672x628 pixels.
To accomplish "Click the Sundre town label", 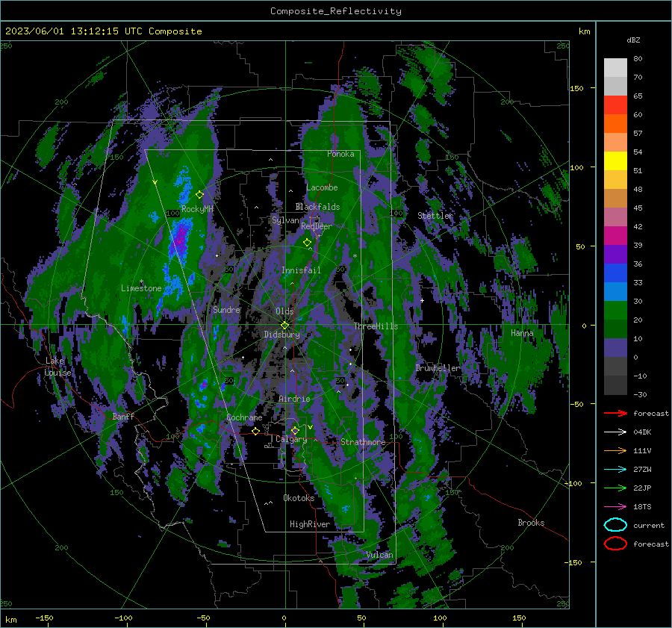I will click(226, 309).
